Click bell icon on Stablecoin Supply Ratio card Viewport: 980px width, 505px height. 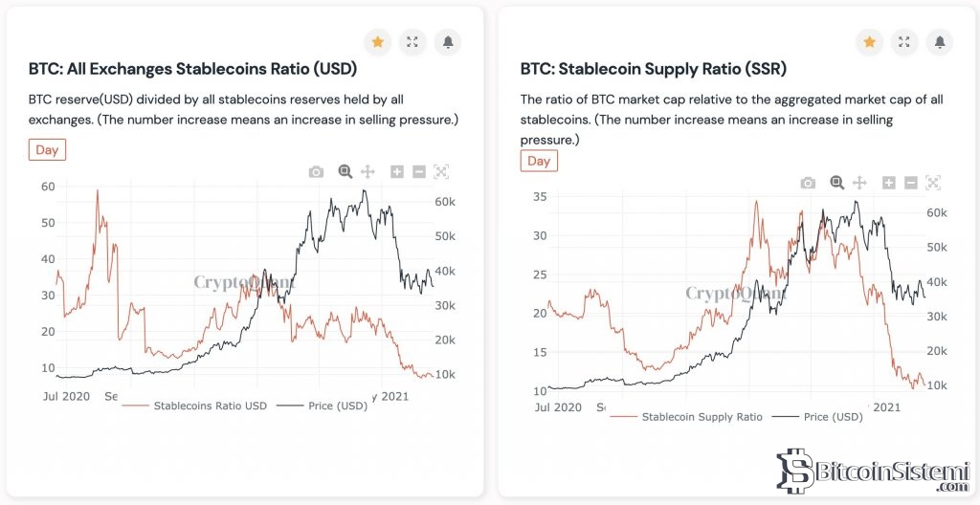pyautogui.click(x=938, y=42)
